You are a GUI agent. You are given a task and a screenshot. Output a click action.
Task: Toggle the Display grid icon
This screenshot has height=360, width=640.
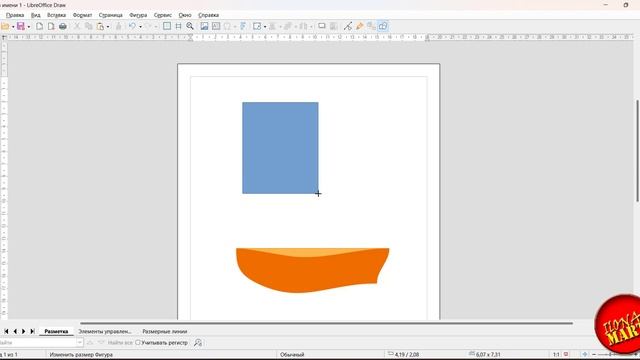tap(167, 27)
